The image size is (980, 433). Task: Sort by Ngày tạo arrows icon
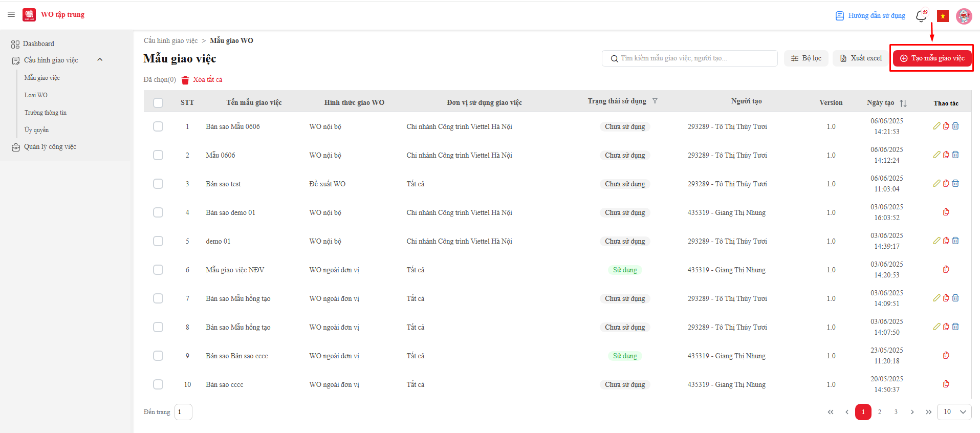click(x=903, y=103)
